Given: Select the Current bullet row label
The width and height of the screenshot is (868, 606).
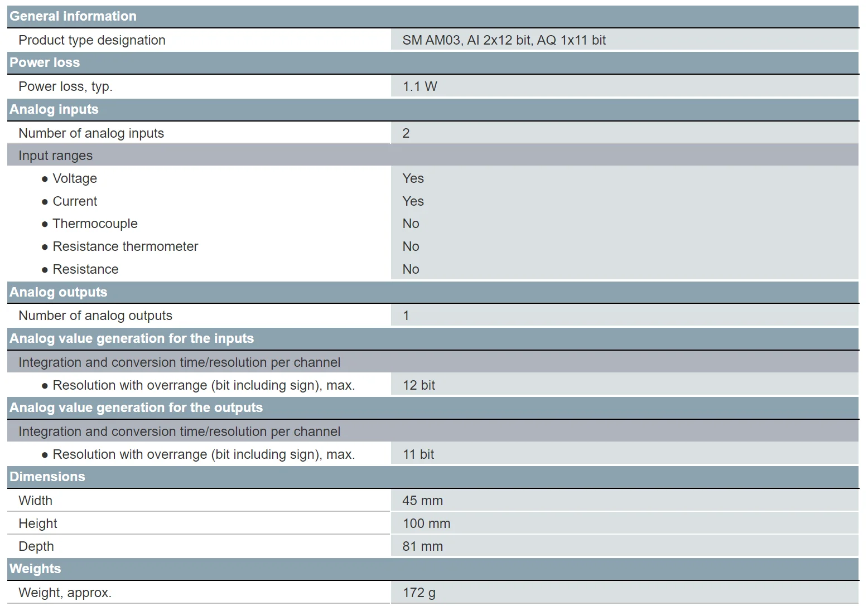Looking at the screenshot, I should tap(75, 201).
